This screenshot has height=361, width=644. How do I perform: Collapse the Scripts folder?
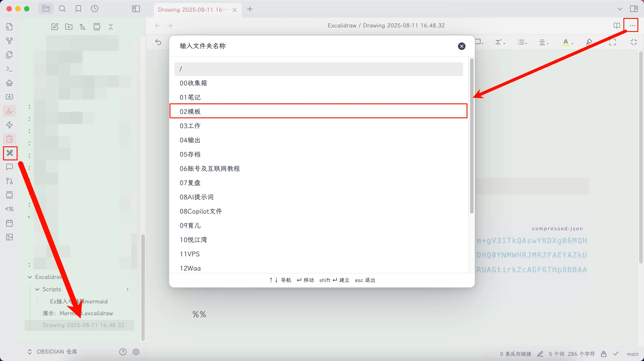37,289
